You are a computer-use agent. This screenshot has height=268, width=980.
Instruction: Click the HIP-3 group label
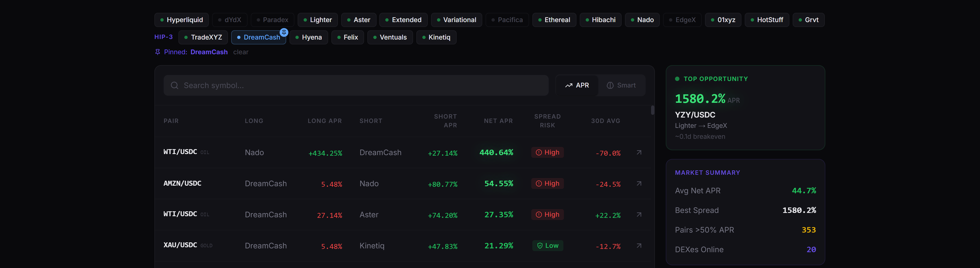[164, 37]
